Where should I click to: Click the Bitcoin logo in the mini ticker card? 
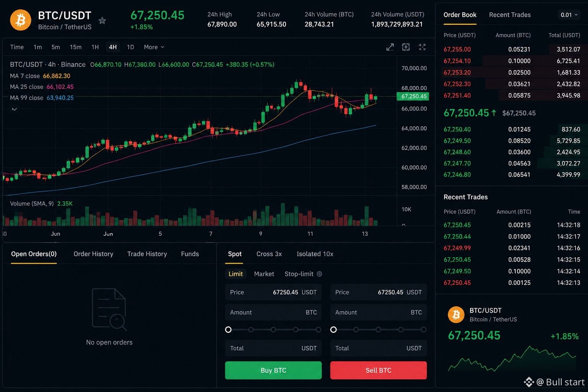[x=456, y=315]
